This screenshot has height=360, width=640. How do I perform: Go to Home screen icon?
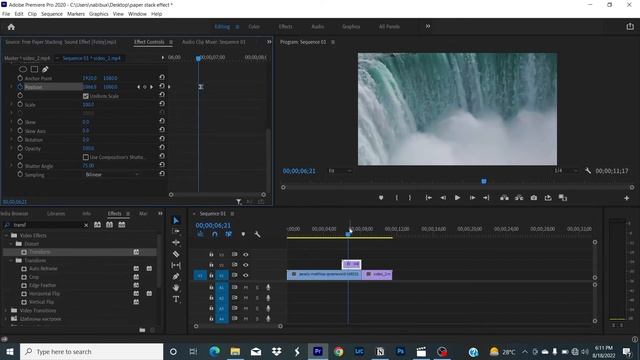tap(11, 27)
